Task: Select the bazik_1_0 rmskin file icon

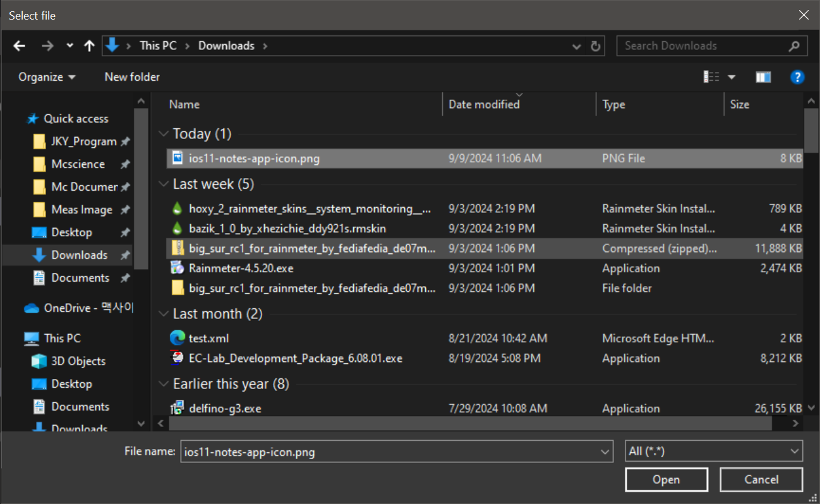Action: tap(178, 228)
